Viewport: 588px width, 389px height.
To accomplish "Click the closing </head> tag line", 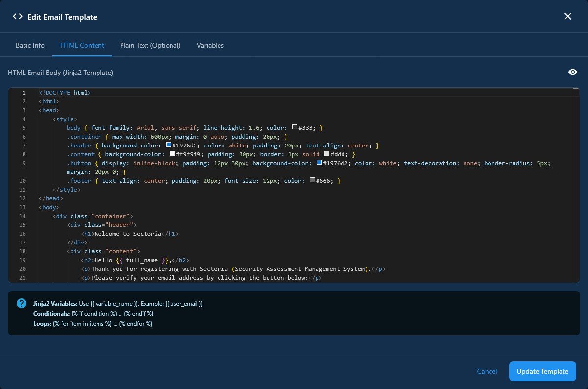I will pos(51,198).
